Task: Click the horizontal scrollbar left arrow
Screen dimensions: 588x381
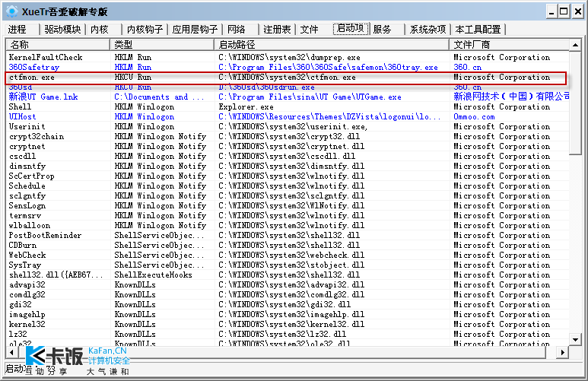Action: coord(11,352)
